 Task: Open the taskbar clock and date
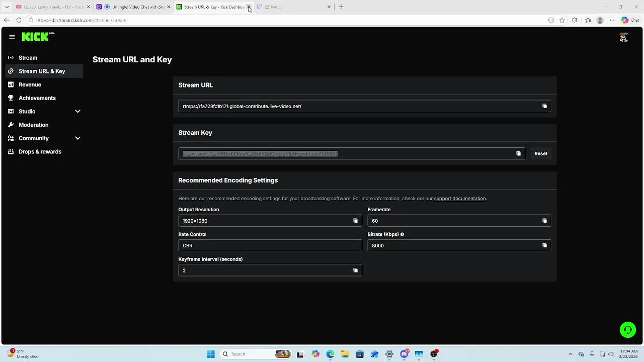[629, 354]
